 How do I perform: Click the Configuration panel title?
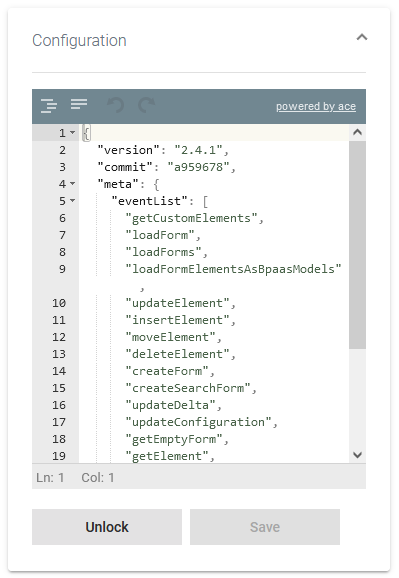pos(79,41)
